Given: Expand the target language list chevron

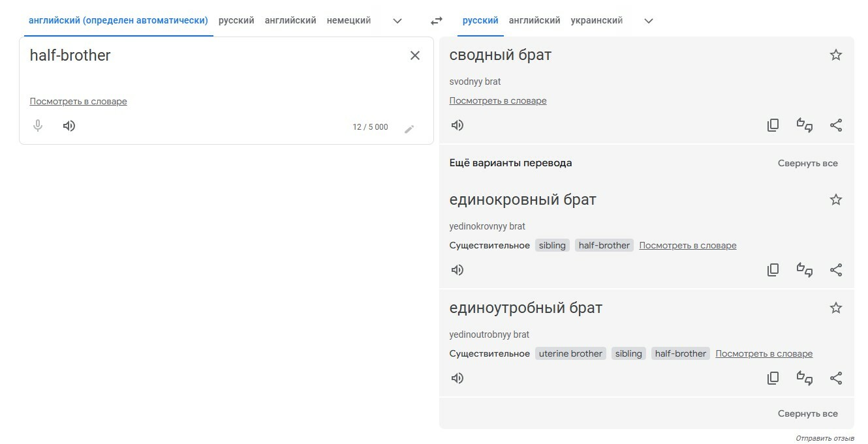Looking at the screenshot, I should pyautogui.click(x=648, y=21).
